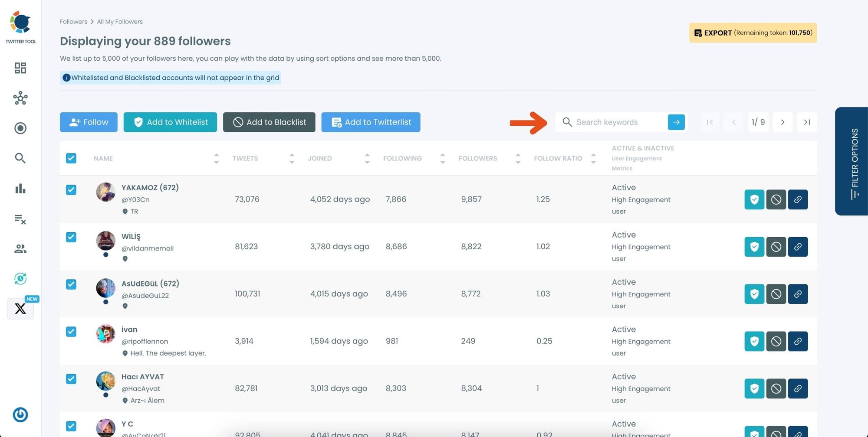Sort the table by Tweets column
This screenshot has width=868, height=437.
292,158
